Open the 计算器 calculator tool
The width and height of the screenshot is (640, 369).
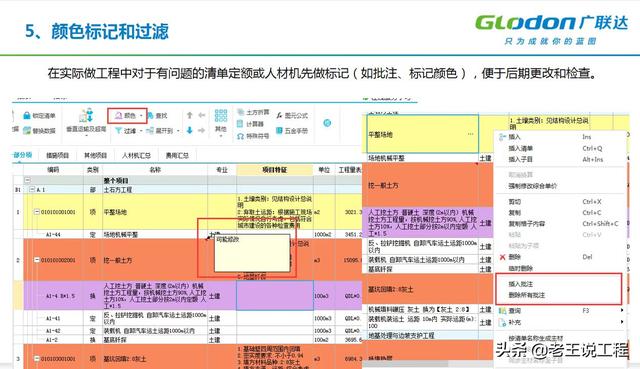click(x=251, y=124)
